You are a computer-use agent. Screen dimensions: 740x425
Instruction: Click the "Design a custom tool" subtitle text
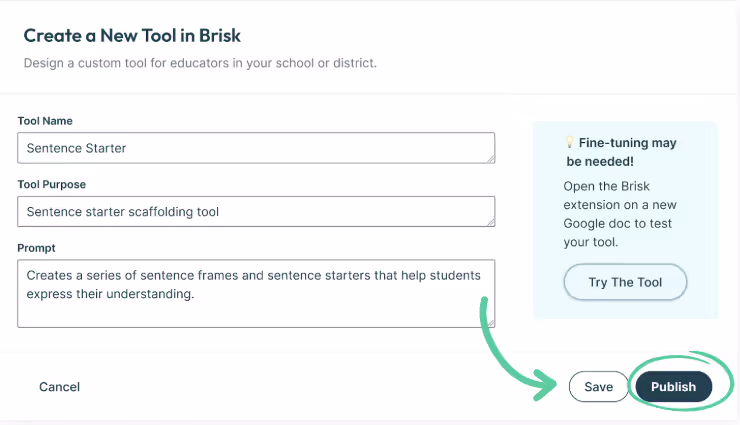coord(200,64)
